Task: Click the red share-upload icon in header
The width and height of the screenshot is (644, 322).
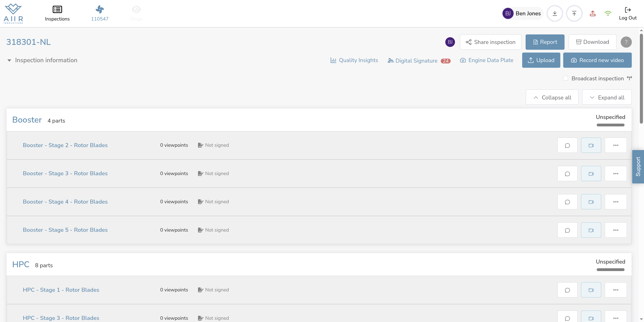Action: pos(593,14)
